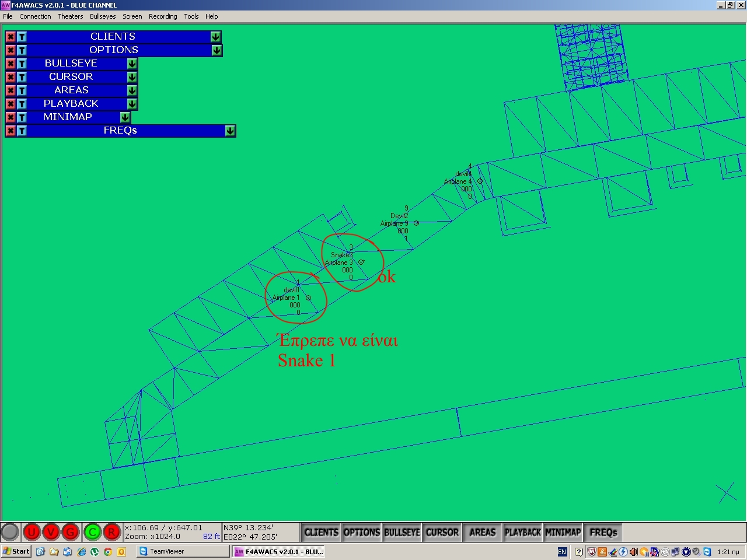747x560 pixels.
Task: Toggle the T button on OPTIONS panel
Action: (22, 50)
